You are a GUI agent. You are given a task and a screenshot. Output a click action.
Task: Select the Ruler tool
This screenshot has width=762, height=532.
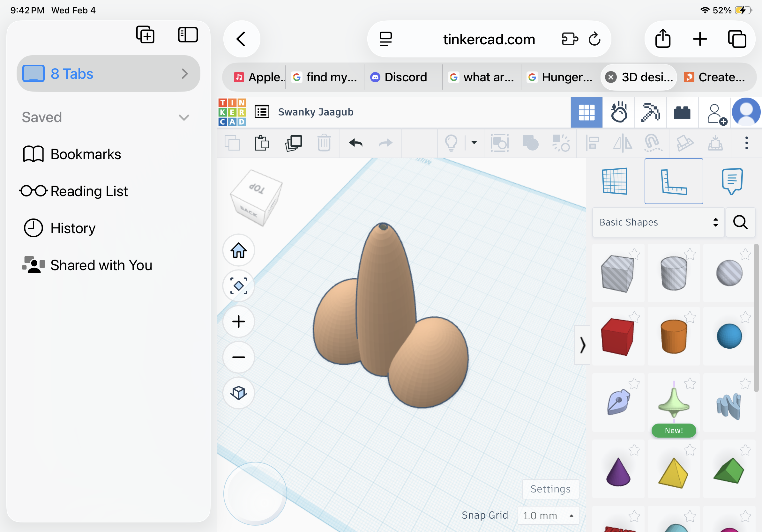pos(674,181)
